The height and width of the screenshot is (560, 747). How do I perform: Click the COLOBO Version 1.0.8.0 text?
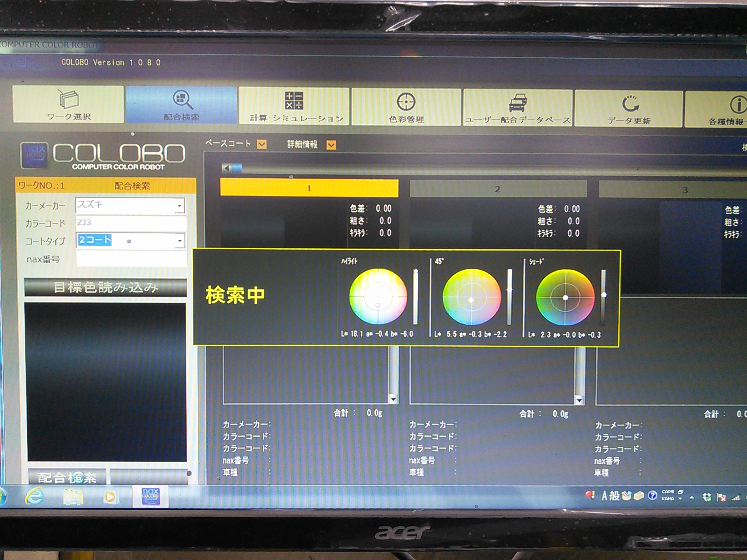[111, 62]
